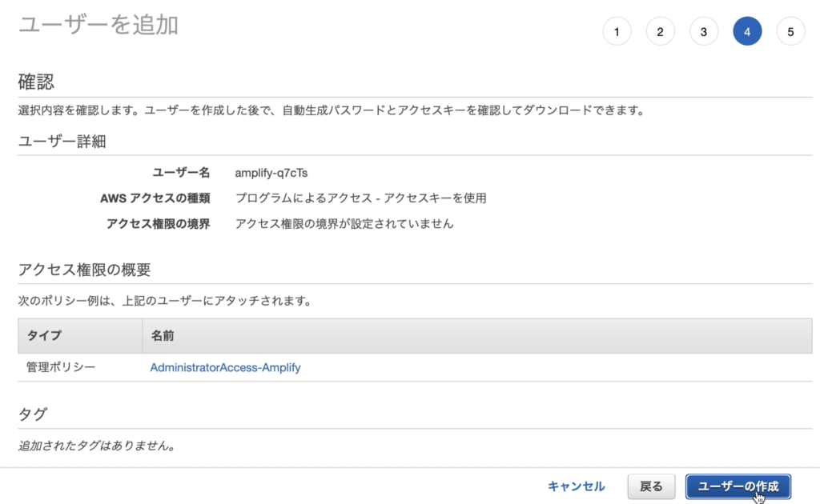Select the user name value amplify-q7cTs
Image resolution: width=820 pixels, height=504 pixels.
[x=271, y=173]
